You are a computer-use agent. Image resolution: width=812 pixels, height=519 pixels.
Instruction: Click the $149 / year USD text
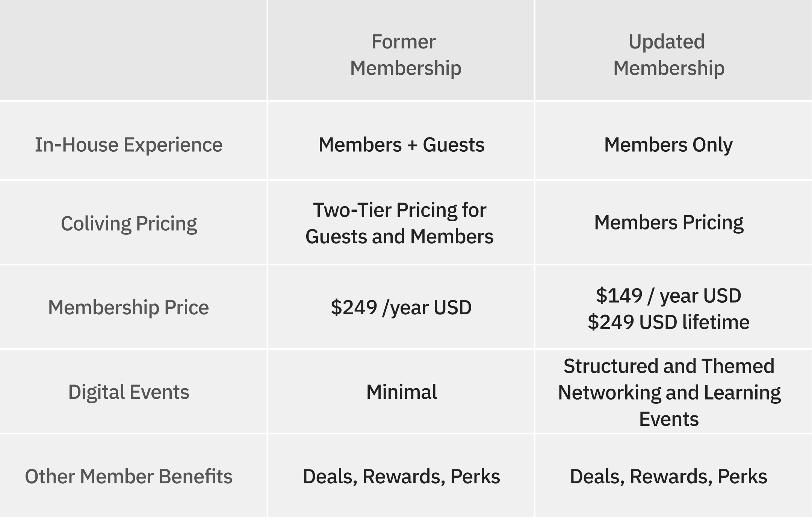pos(668,296)
